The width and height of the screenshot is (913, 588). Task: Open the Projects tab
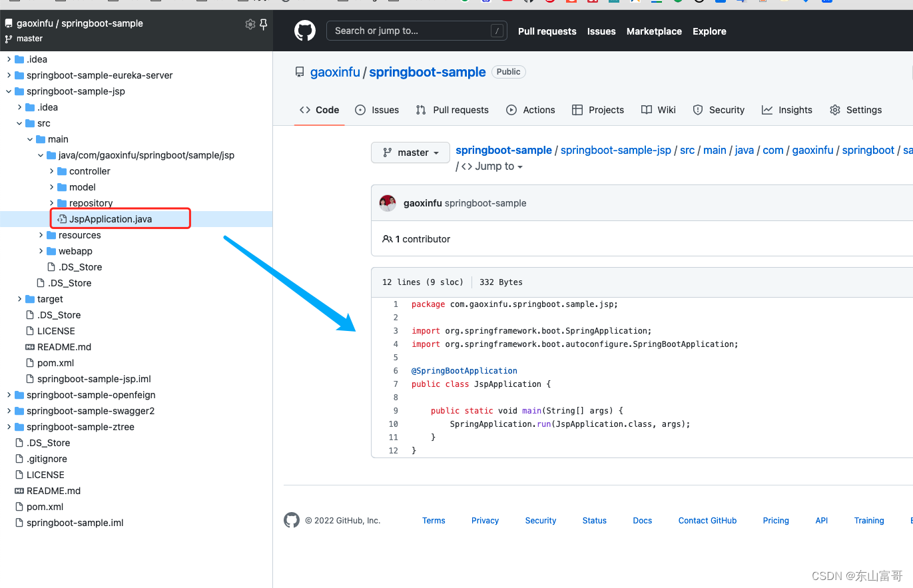(598, 110)
